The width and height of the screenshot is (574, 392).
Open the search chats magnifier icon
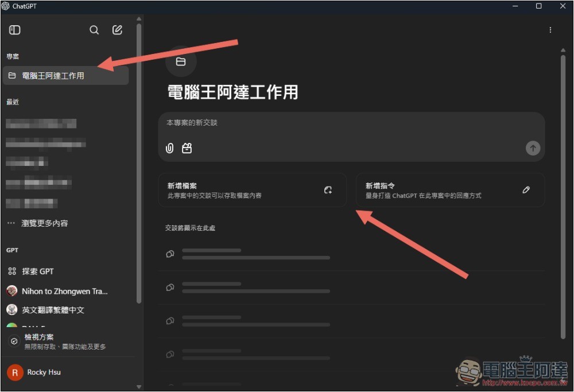[94, 30]
